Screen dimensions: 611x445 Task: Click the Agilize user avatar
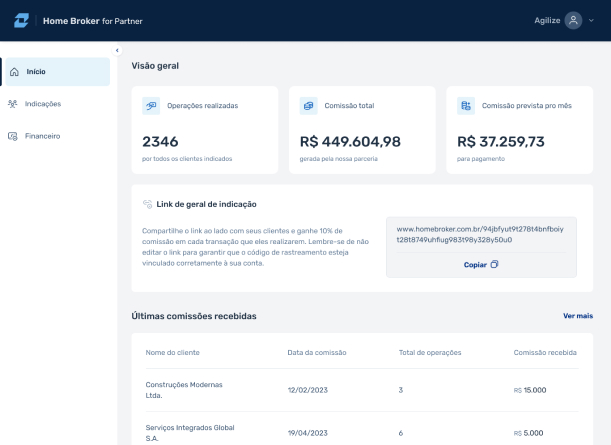(x=573, y=20)
